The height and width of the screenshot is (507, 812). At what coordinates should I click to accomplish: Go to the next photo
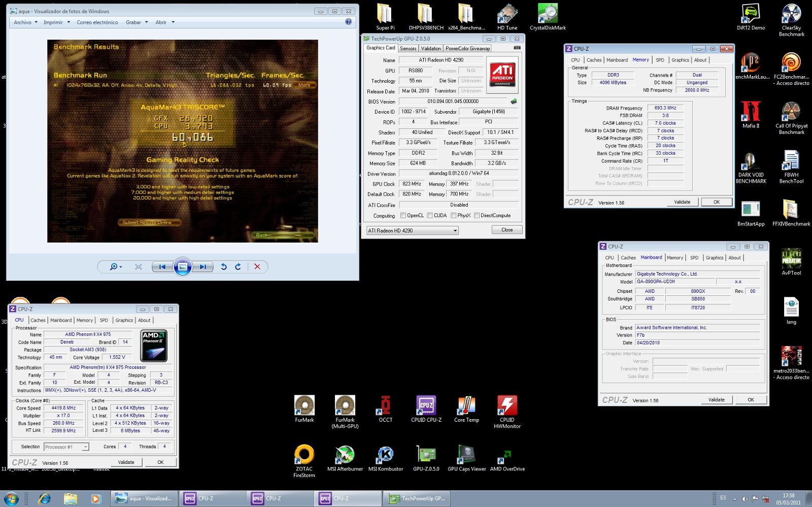(202, 267)
